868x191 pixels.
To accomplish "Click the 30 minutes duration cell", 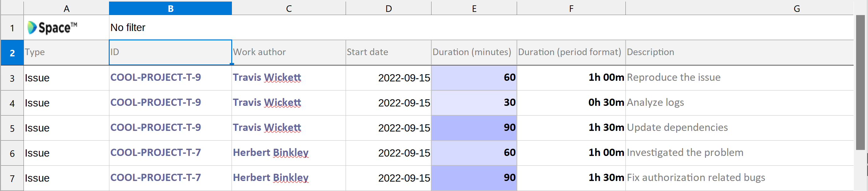I will tap(473, 102).
